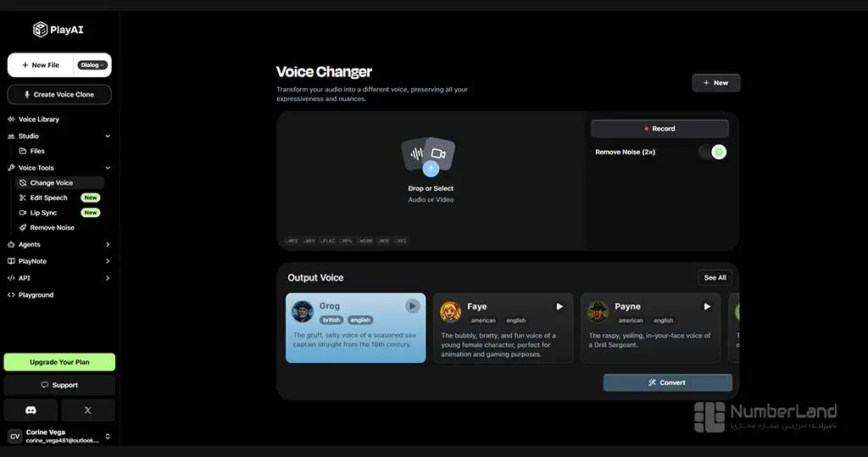
Task: Click the New File button
Action: coord(41,64)
